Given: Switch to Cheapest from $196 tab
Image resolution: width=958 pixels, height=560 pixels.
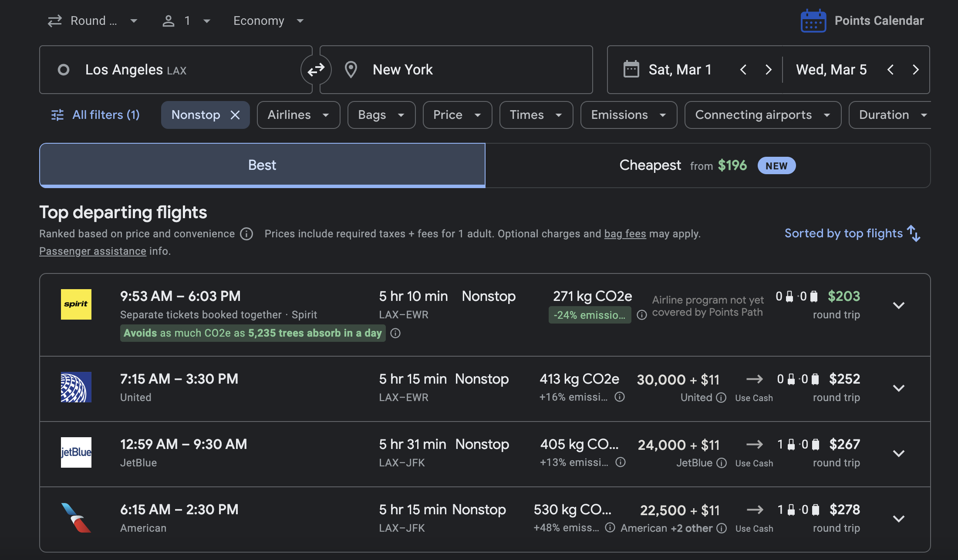Looking at the screenshot, I should tap(708, 165).
